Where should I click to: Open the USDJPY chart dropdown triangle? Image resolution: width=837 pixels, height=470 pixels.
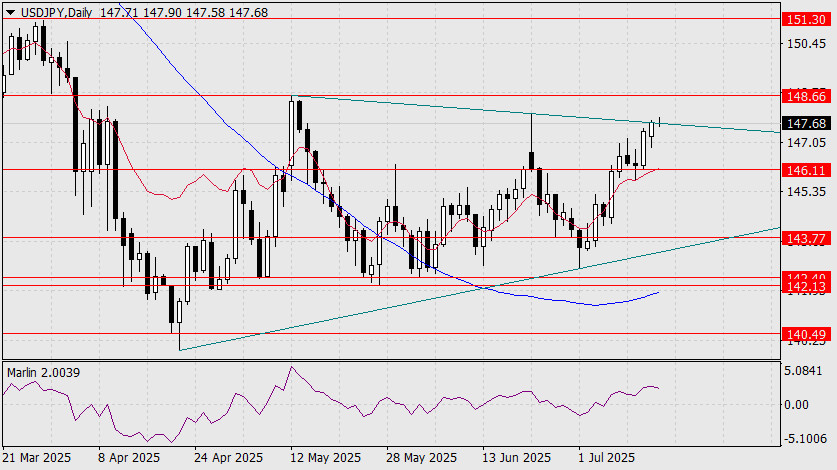pyautogui.click(x=10, y=13)
